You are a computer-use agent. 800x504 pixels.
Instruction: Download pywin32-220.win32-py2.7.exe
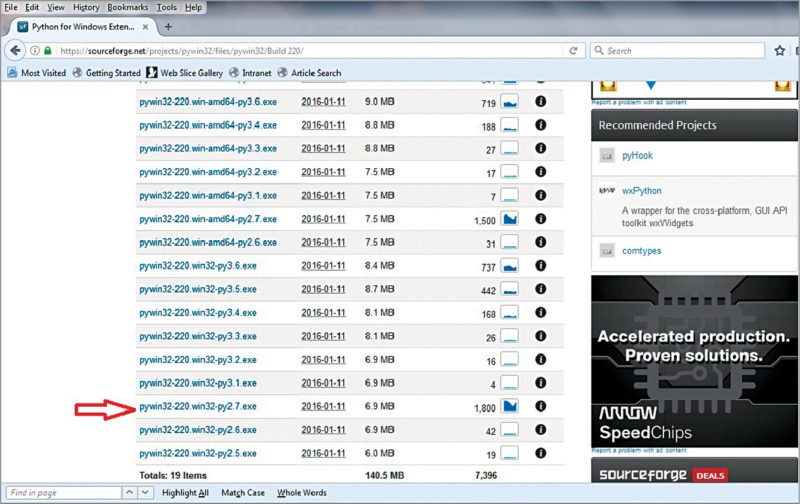[x=198, y=406]
